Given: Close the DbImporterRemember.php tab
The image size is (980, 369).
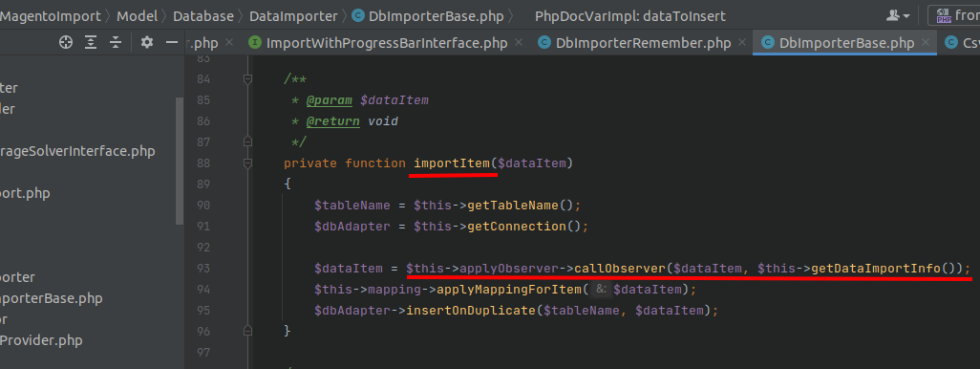Looking at the screenshot, I should pos(742,42).
